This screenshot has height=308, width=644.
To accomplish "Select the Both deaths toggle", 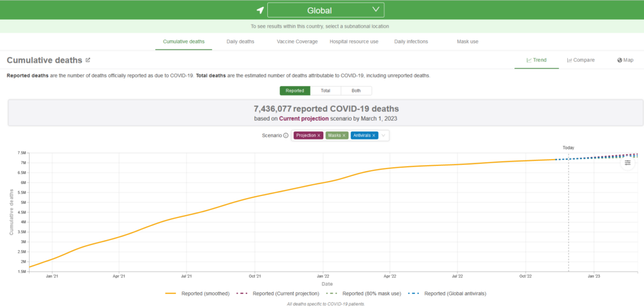I will pyautogui.click(x=356, y=91).
